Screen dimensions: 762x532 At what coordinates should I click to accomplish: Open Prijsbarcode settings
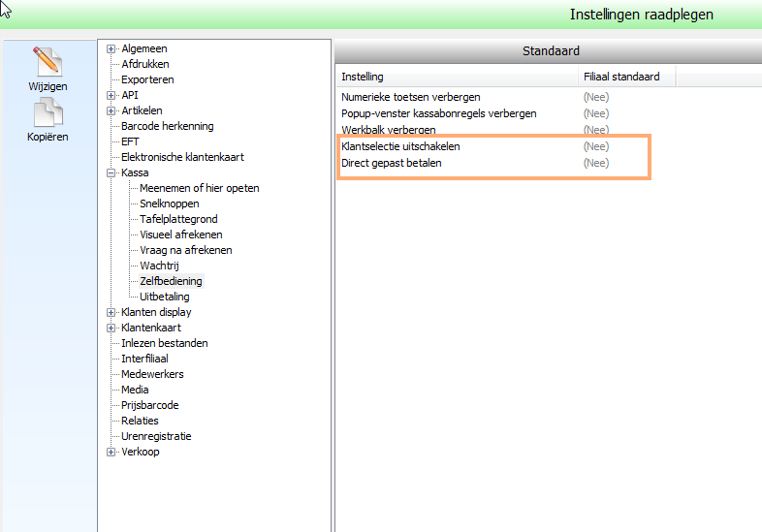149,406
